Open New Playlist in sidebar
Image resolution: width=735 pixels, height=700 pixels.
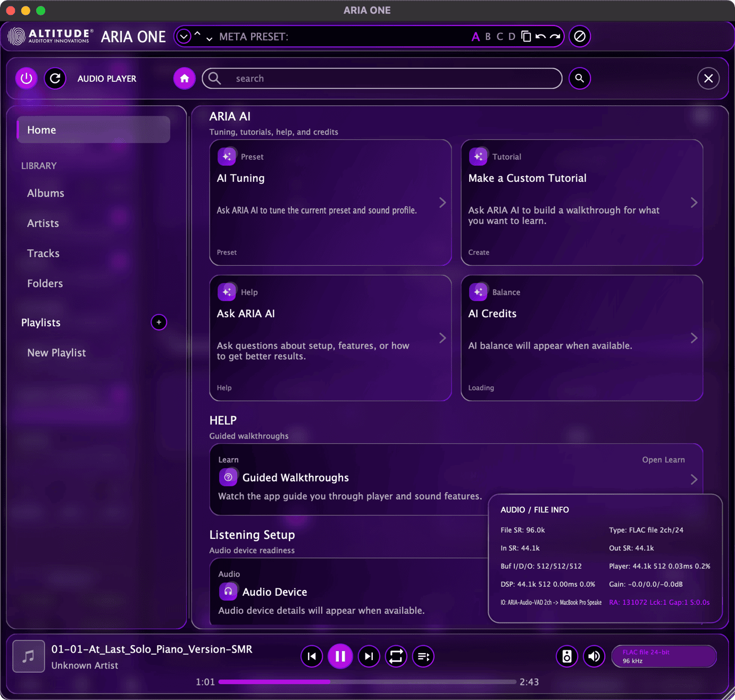[56, 353]
